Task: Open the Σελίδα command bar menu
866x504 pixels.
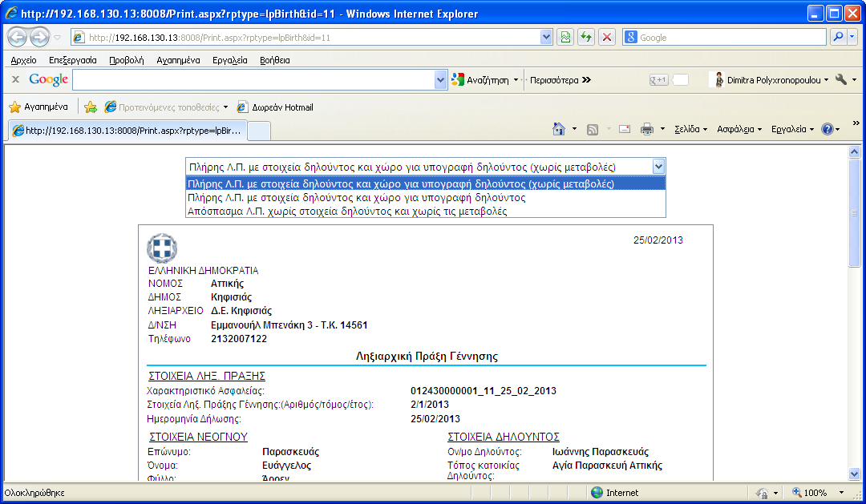Action: [x=690, y=129]
